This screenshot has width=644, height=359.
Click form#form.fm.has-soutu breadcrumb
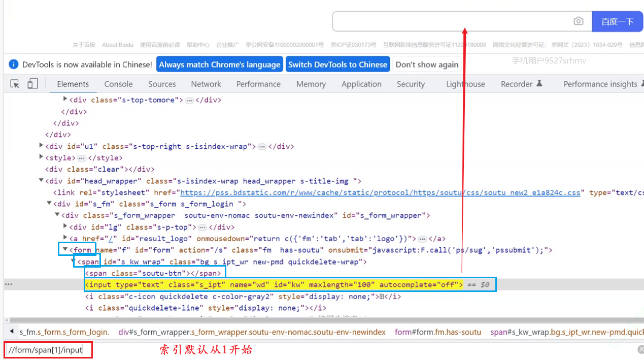[438, 332]
